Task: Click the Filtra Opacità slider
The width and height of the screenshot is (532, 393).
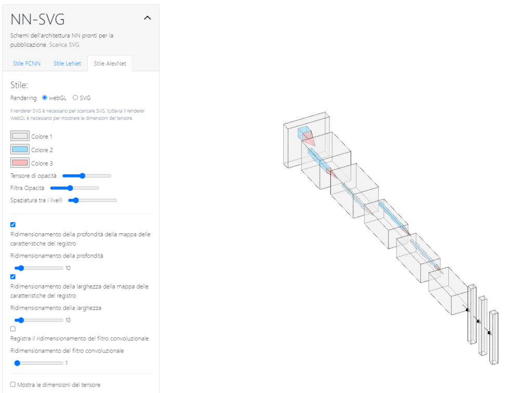Action: (74, 188)
